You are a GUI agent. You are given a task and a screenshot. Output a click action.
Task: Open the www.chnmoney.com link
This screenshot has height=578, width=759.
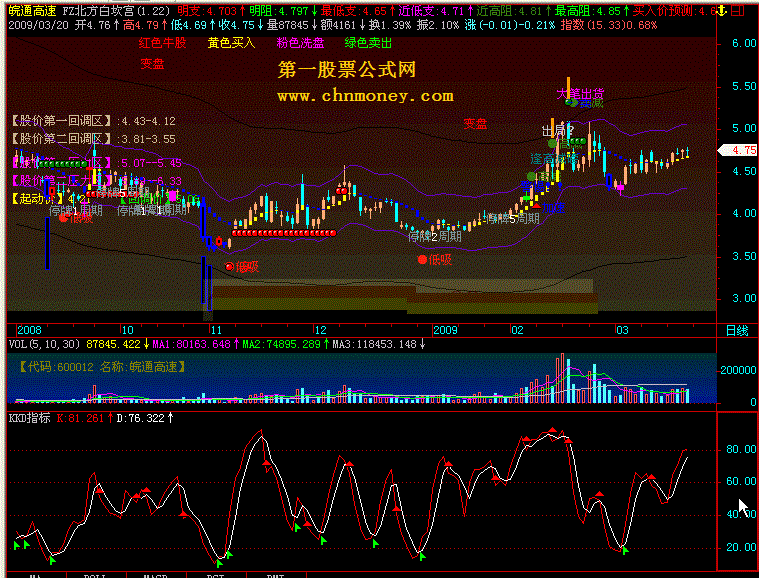[x=365, y=96]
